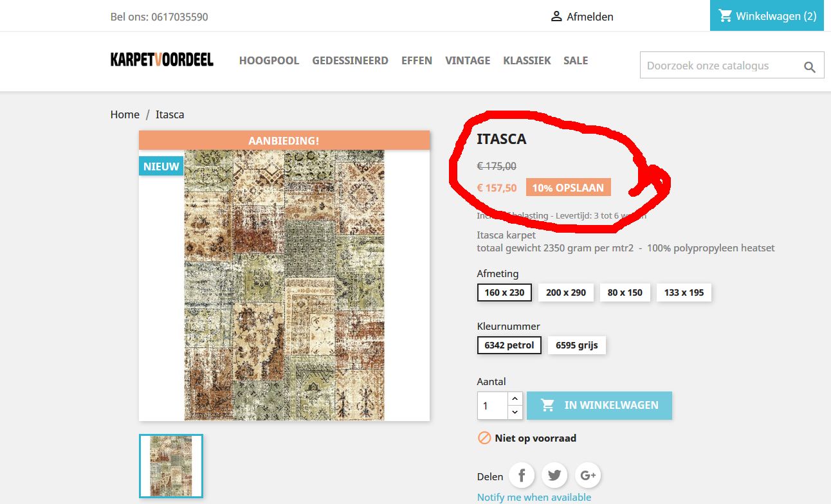Open the VINTAGE category
This screenshot has width=831, height=504.
(468, 60)
